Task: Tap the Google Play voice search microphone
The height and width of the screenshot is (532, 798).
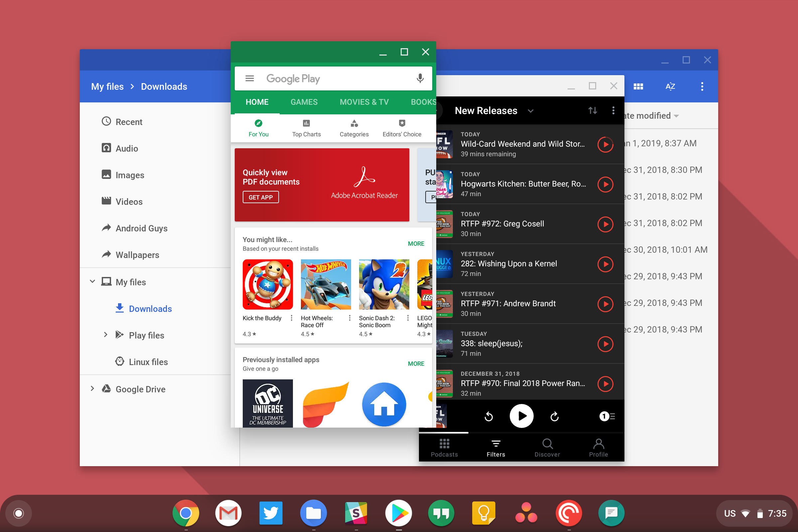Action: click(x=420, y=78)
